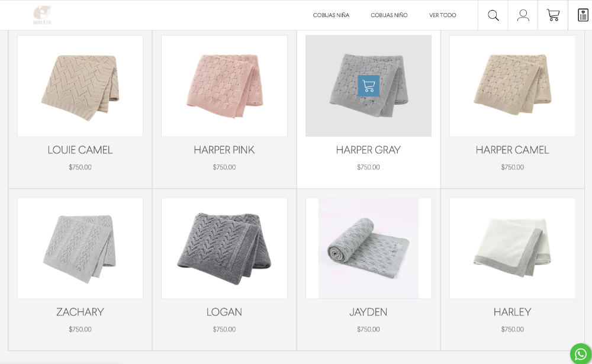Click the Zachary blanket thumbnail
The image size is (592, 364).
pyautogui.click(x=80, y=248)
